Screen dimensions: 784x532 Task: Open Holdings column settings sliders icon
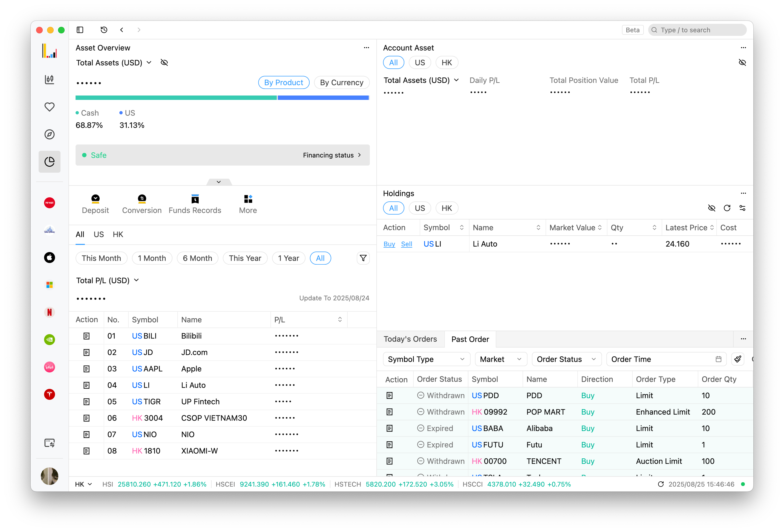tap(742, 208)
